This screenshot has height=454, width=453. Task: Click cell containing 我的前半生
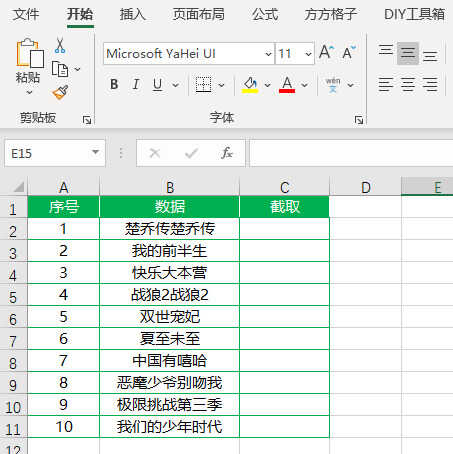click(170, 251)
